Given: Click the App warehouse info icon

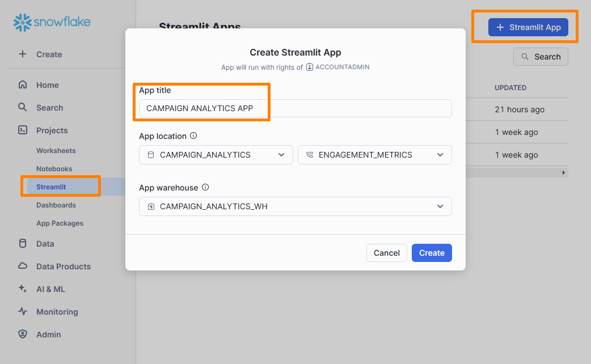Looking at the screenshot, I should click(205, 187).
